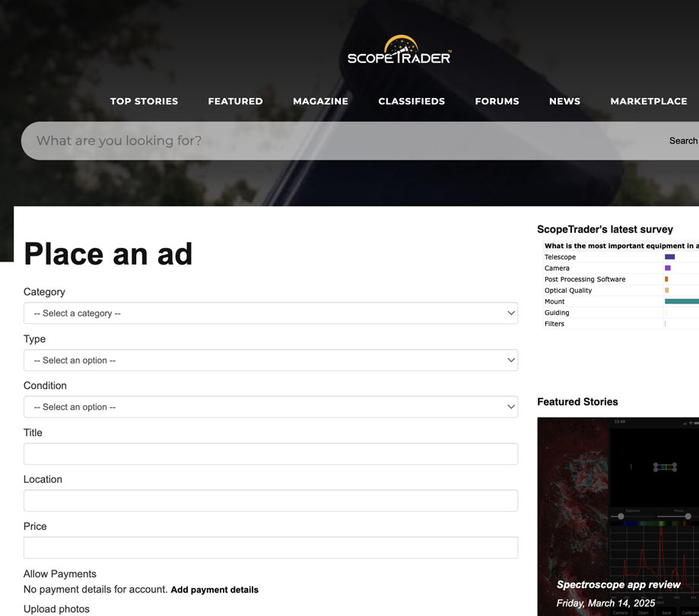Open the Magazine page
This screenshot has width=699, height=616.
(320, 101)
